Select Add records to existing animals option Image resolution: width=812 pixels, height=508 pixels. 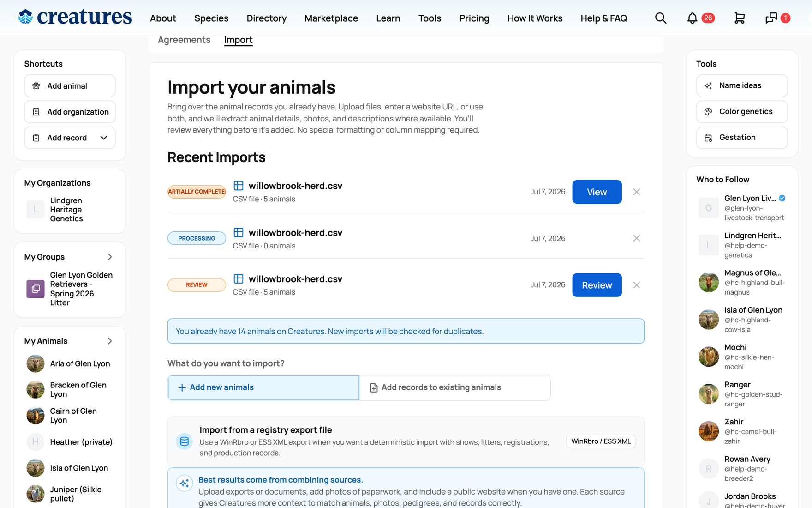455,387
